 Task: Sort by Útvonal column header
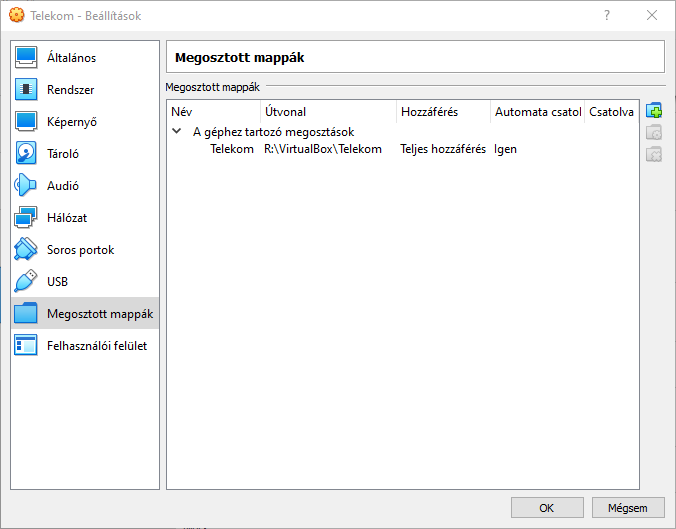tap(329, 112)
